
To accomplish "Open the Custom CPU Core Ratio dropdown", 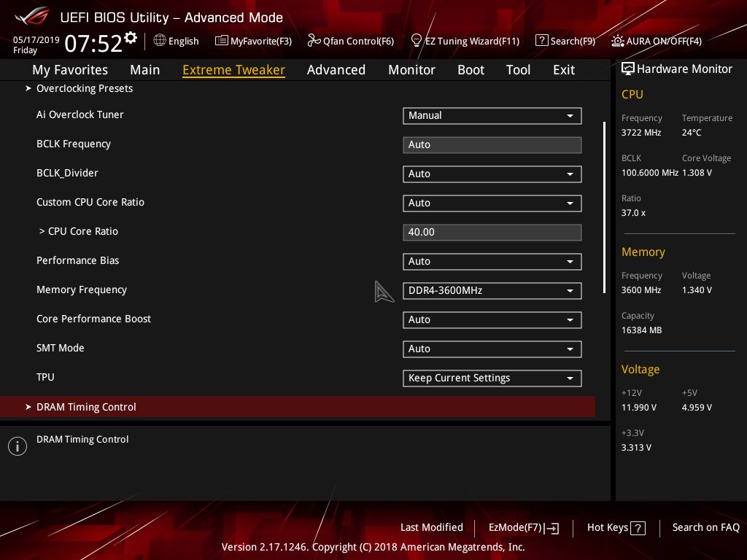I will click(492, 203).
